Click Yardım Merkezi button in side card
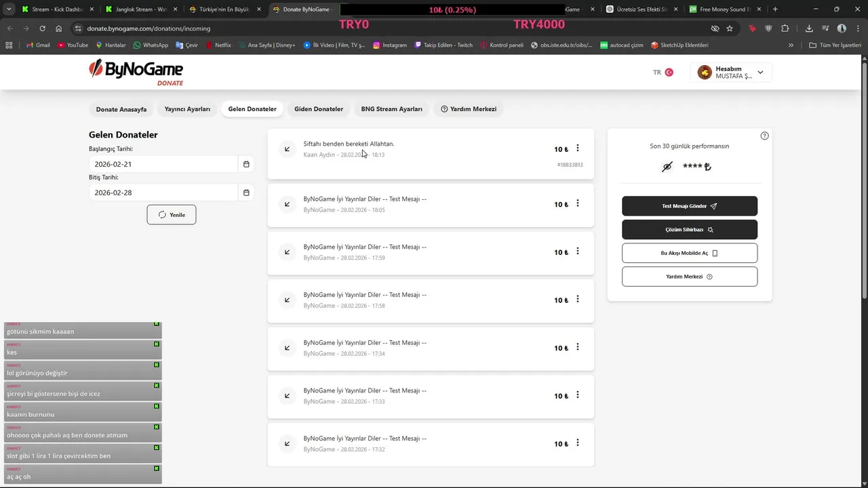This screenshot has height=488, width=868. point(690,277)
